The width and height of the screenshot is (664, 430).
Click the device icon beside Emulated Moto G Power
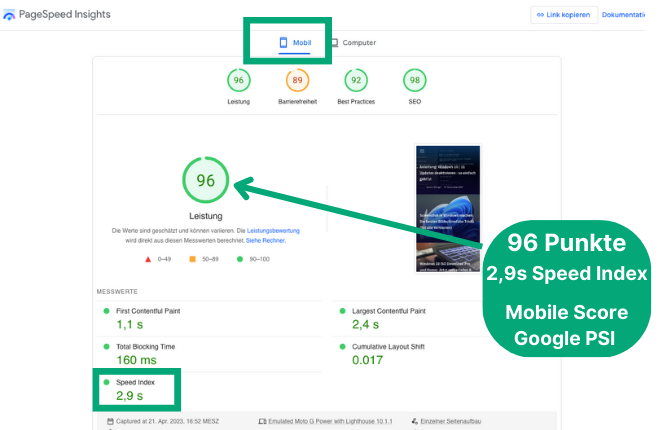(x=262, y=421)
